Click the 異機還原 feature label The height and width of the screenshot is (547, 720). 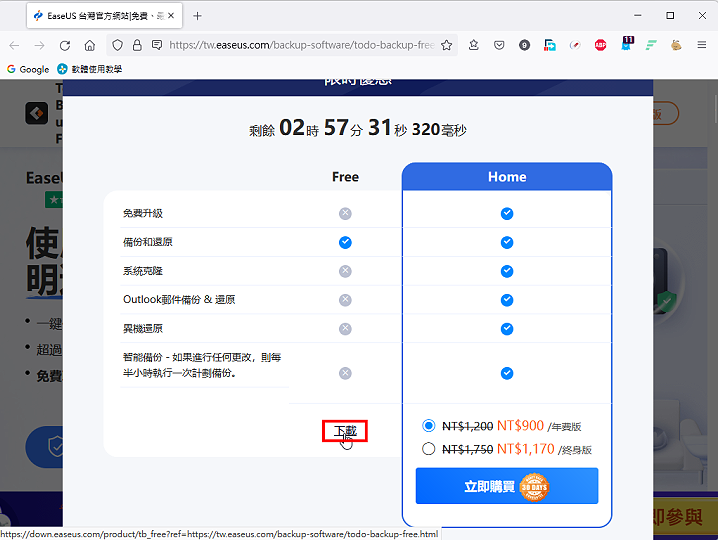click(143, 328)
